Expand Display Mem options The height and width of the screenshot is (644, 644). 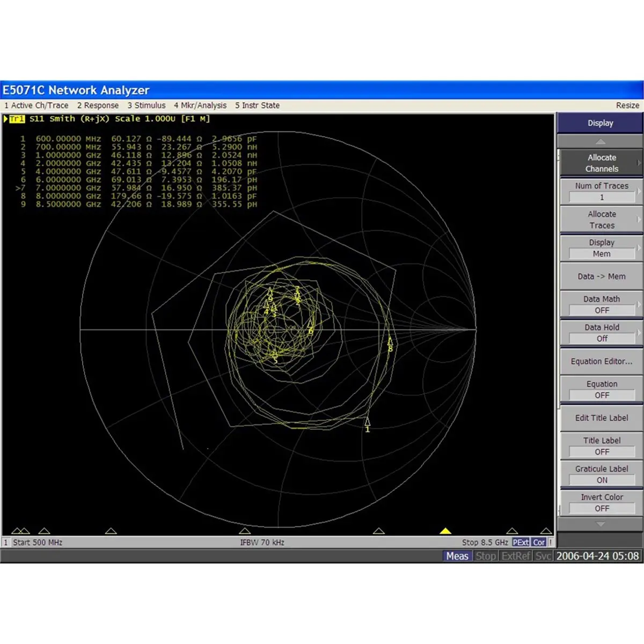click(x=602, y=248)
